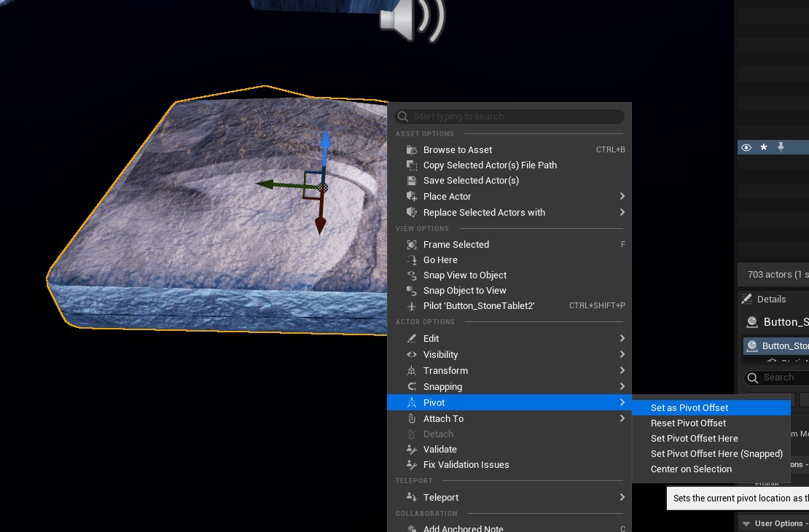Click the Fix Validation Issues icon

click(411, 465)
